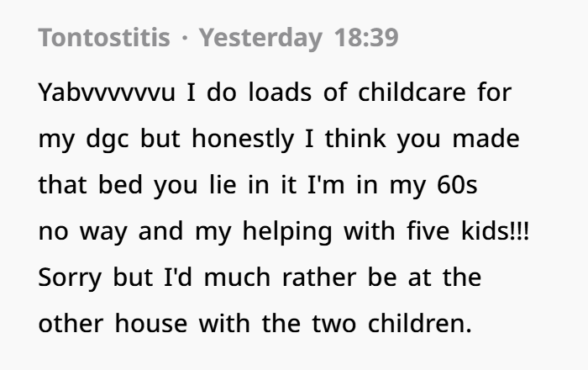Click the word helping
588x370 pixels.
pos(287,232)
